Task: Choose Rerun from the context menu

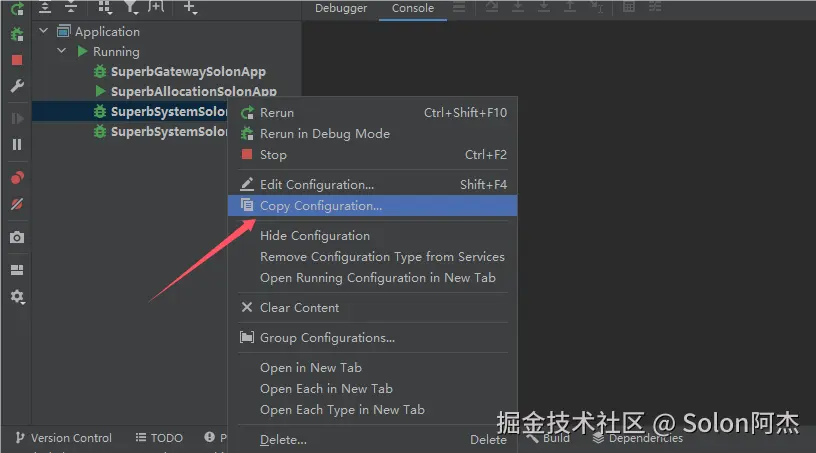Action: click(373, 112)
